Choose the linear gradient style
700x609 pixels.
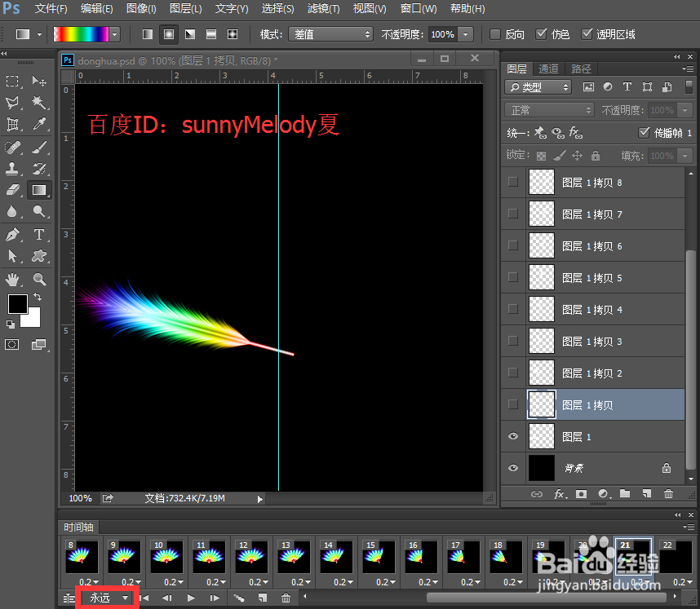pos(148,34)
